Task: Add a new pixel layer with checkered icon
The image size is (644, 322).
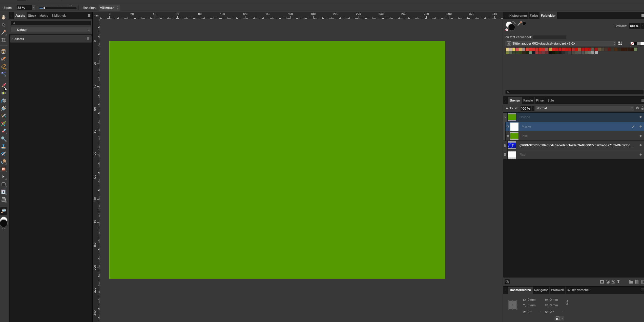Action: point(637,282)
